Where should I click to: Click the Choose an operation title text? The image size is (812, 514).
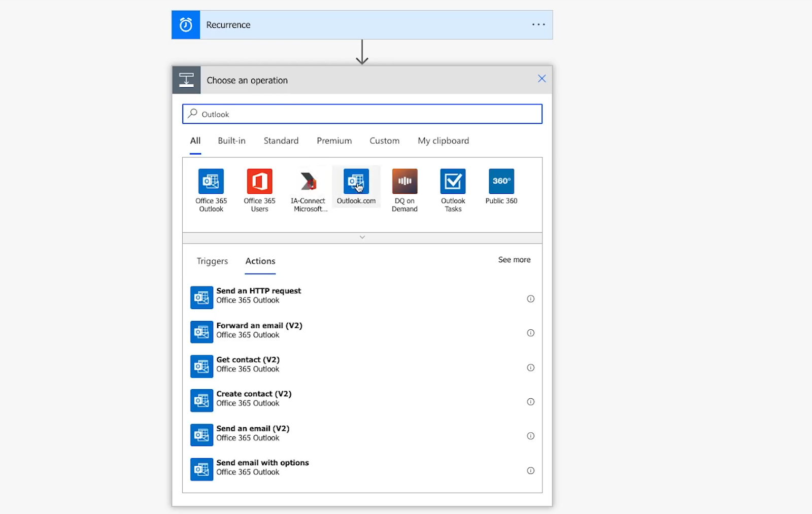247,80
